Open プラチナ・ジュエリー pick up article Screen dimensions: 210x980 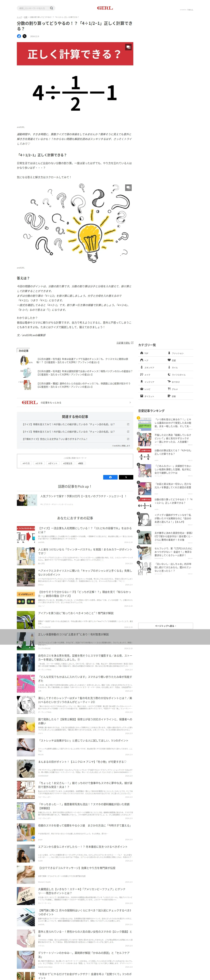coord(75,500)
